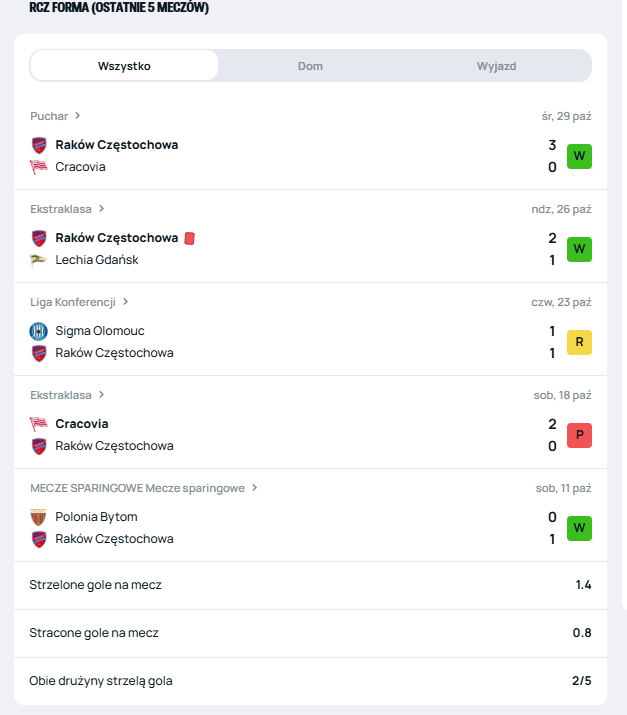This screenshot has width=627, height=715.
Task: Open the first Ekstraklasa competition link
Action: [x=61, y=209]
